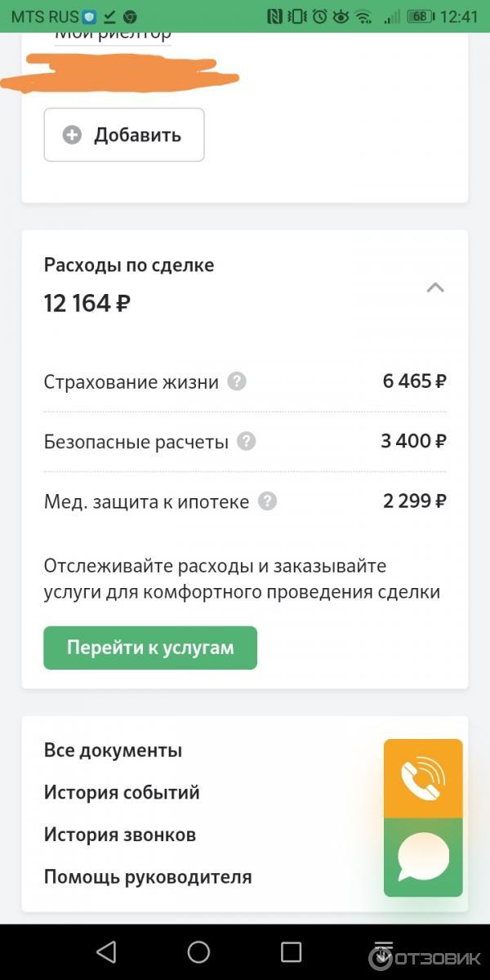This screenshot has width=490, height=980.
Task: Tap the Wi-Fi icon in the status bar
Action: click(x=365, y=15)
